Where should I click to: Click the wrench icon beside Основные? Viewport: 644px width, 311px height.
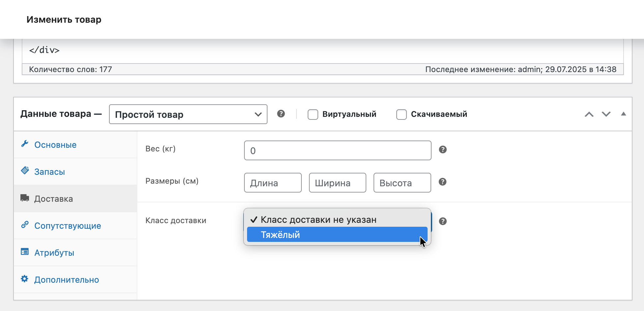pos(25,144)
